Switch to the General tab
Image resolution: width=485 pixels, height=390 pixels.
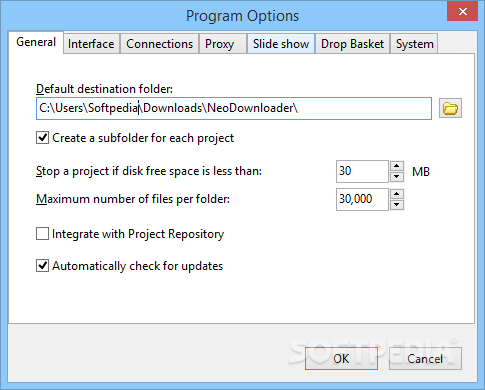point(36,42)
